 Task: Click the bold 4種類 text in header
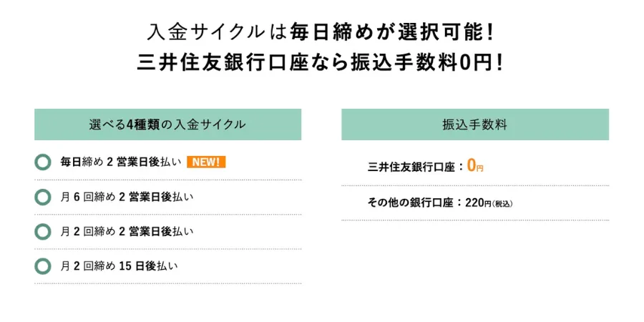tap(142, 125)
